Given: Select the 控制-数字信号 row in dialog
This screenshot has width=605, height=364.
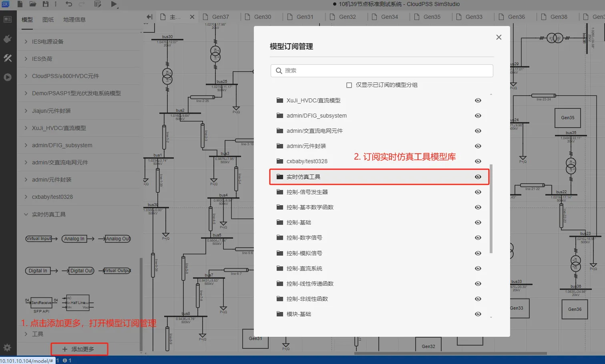Looking at the screenshot, I should [x=380, y=238].
